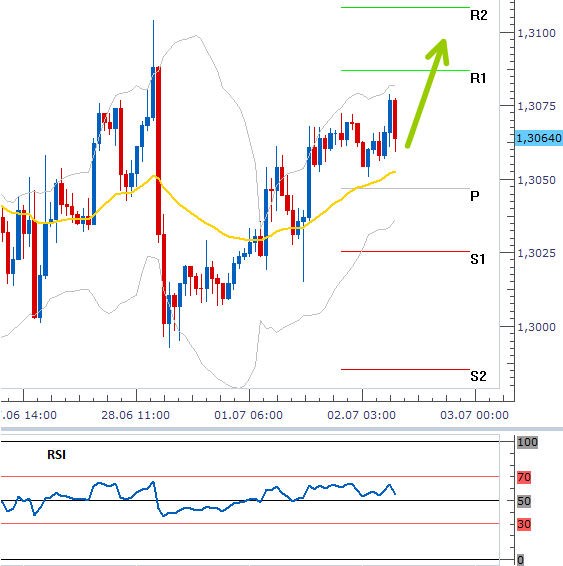Image resolution: width=563 pixels, height=566 pixels.
Task: Click the red S2 support line
Action: click(x=405, y=369)
